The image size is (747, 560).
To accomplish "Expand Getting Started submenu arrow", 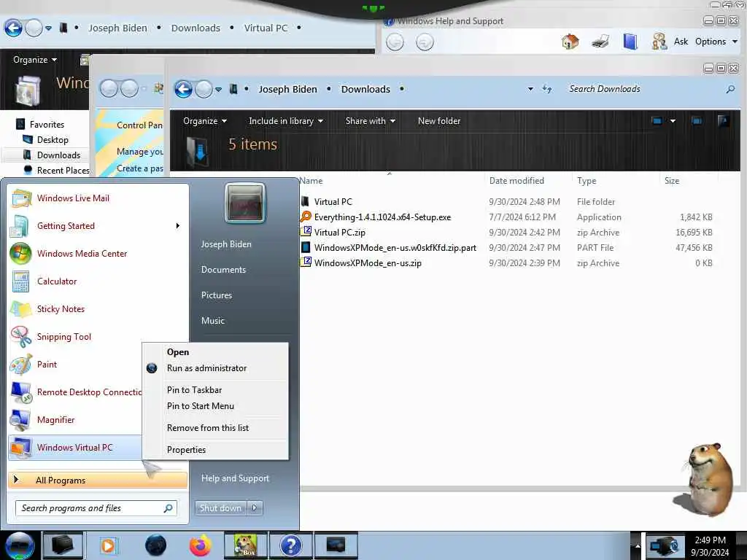I will click(x=178, y=226).
